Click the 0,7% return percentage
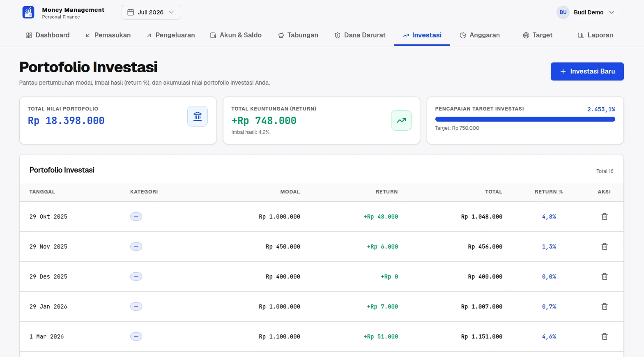The height and width of the screenshot is (357, 644). point(549,306)
